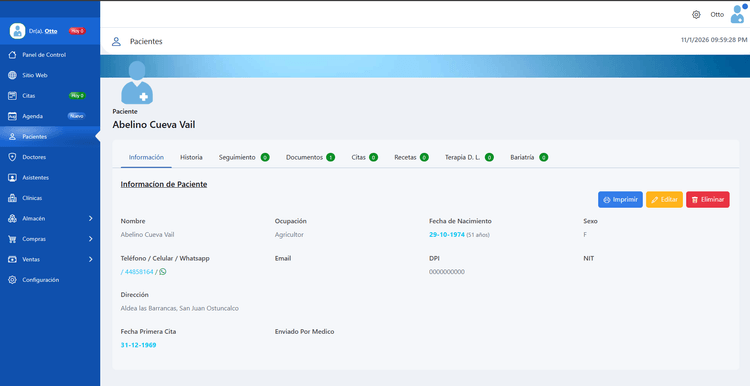Click the Pacientes breadcrumb person icon
This screenshot has width=750, height=386.
116,42
